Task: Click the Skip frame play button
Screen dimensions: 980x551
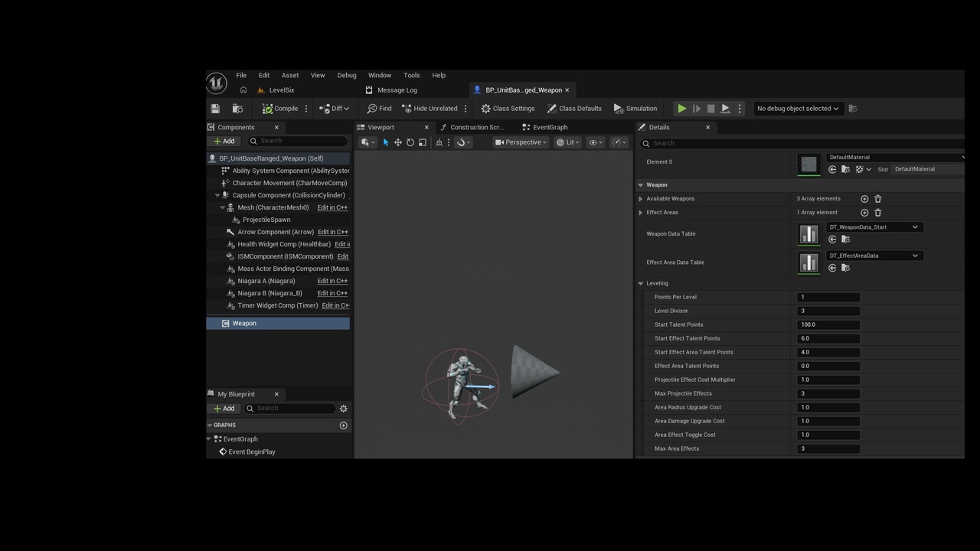Action: 697,109
